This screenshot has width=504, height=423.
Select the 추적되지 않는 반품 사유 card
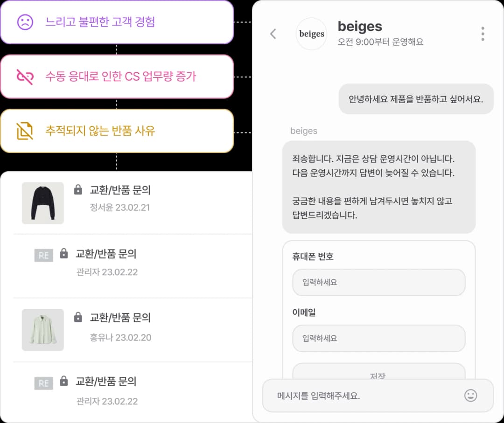point(117,131)
